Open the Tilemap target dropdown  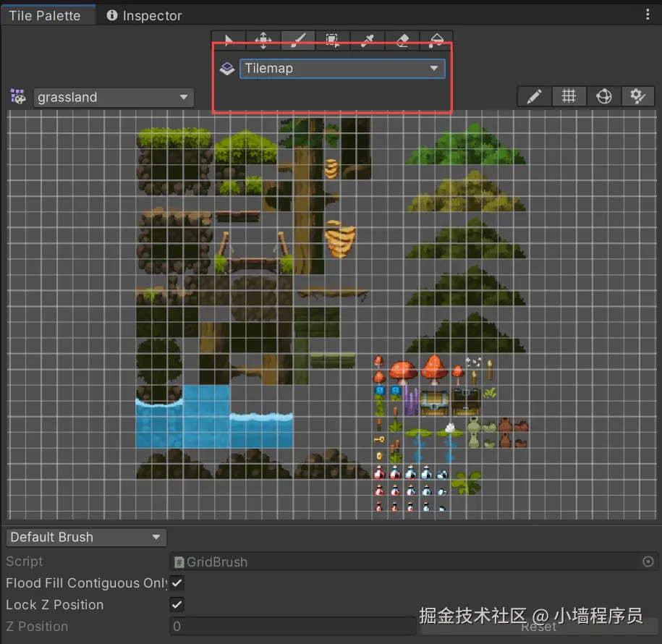341,68
